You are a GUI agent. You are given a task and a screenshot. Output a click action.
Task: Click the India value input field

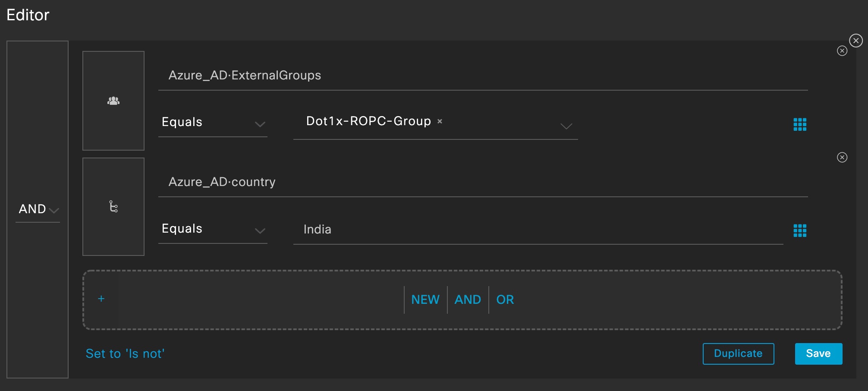[538, 230]
